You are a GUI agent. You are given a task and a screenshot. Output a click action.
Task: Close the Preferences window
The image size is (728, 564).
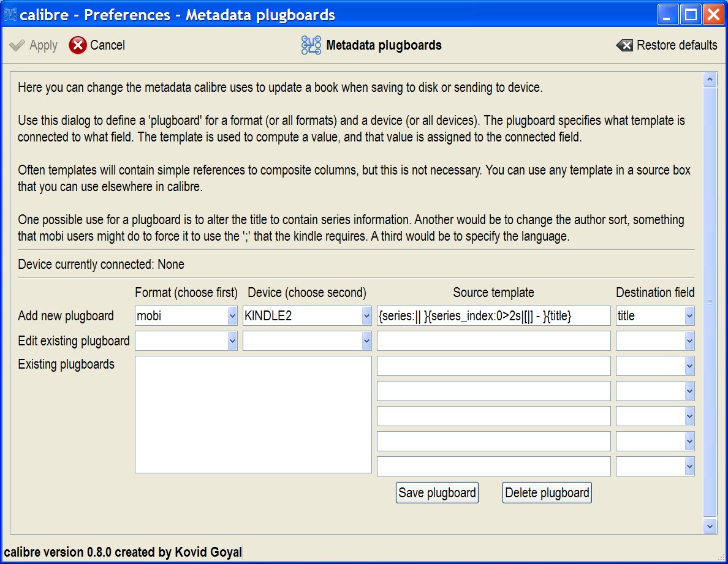pyautogui.click(x=713, y=15)
